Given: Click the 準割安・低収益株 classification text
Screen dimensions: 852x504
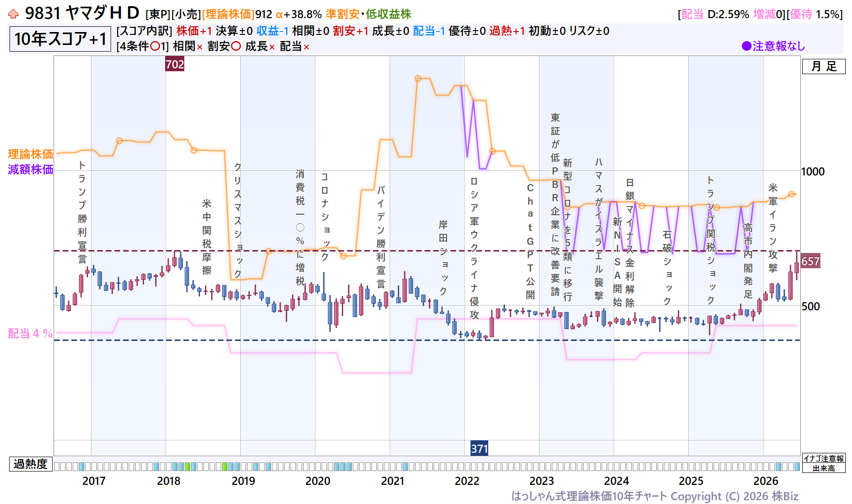Looking at the screenshot, I should (369, 14).
